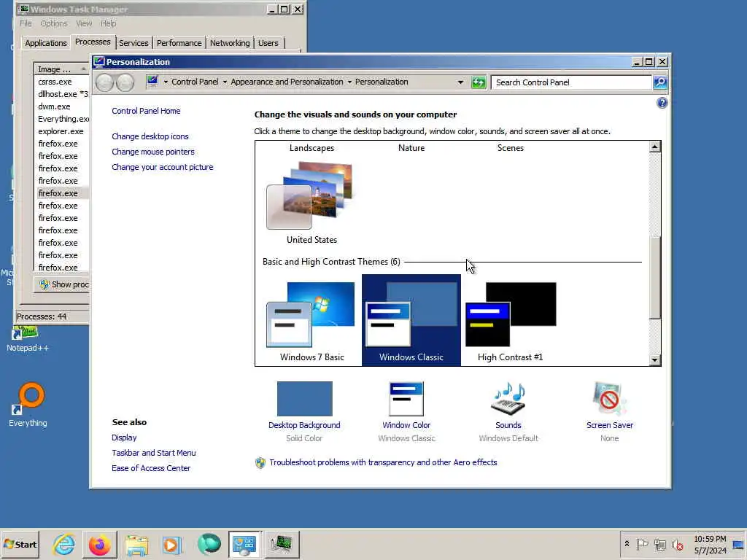Click the search magnifier icon in Control Panel
The height and width of the screenshot is (560, 747).
coord(659,82)
